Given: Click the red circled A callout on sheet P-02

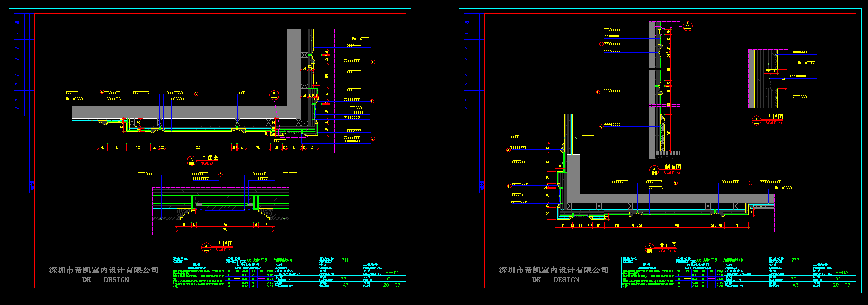Looking at the screenshot, I should (274, 94).
